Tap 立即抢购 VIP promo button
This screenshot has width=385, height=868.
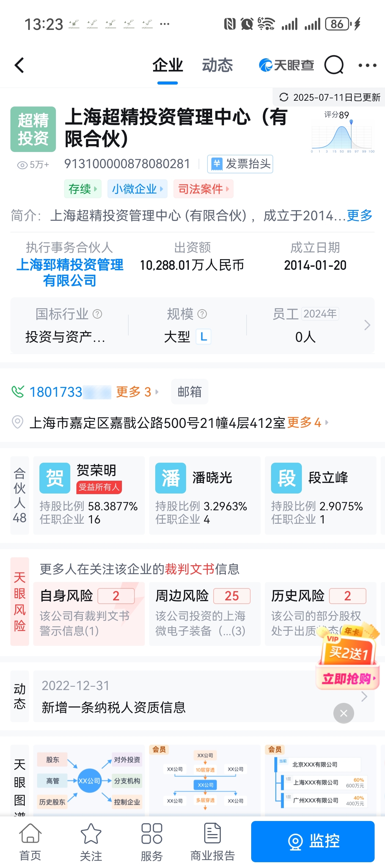pos(348,678)
